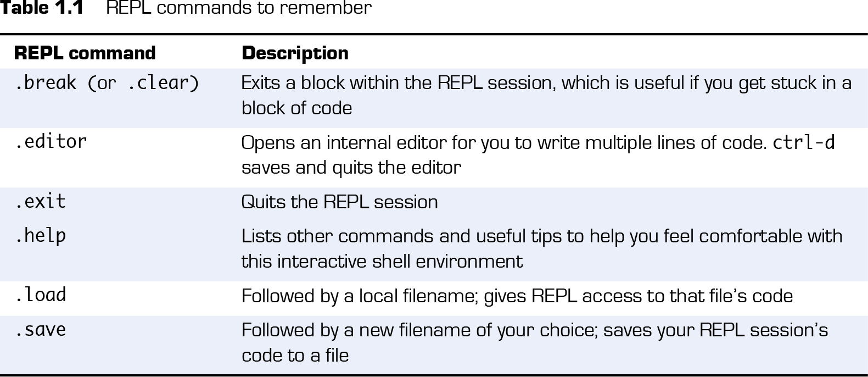Select the 'Lists other commands' description text
Screen dimensions: 868x377
coord(542,248)
